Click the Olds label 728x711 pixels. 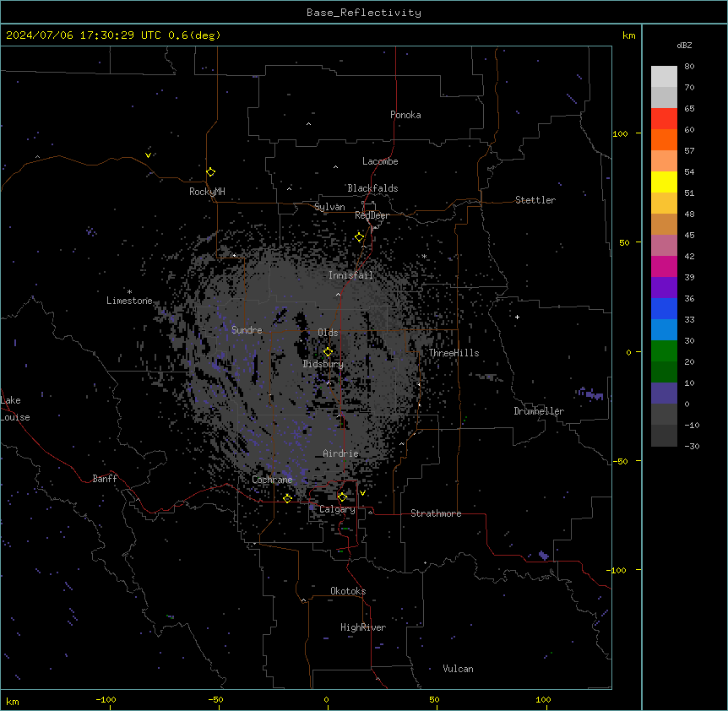click(328, 333)
